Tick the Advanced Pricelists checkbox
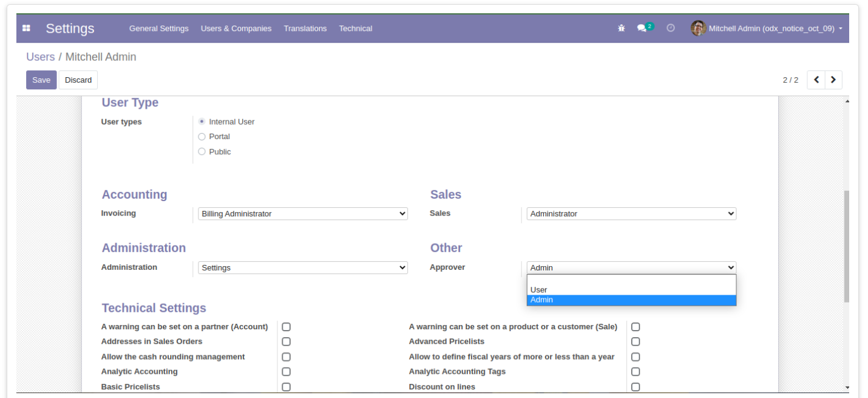868x398 pixels. coord(636,341)
